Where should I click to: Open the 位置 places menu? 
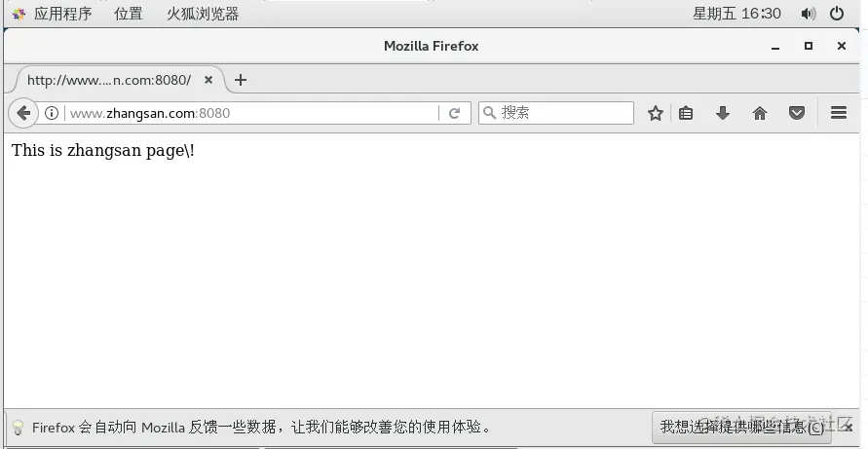(129, 14)
